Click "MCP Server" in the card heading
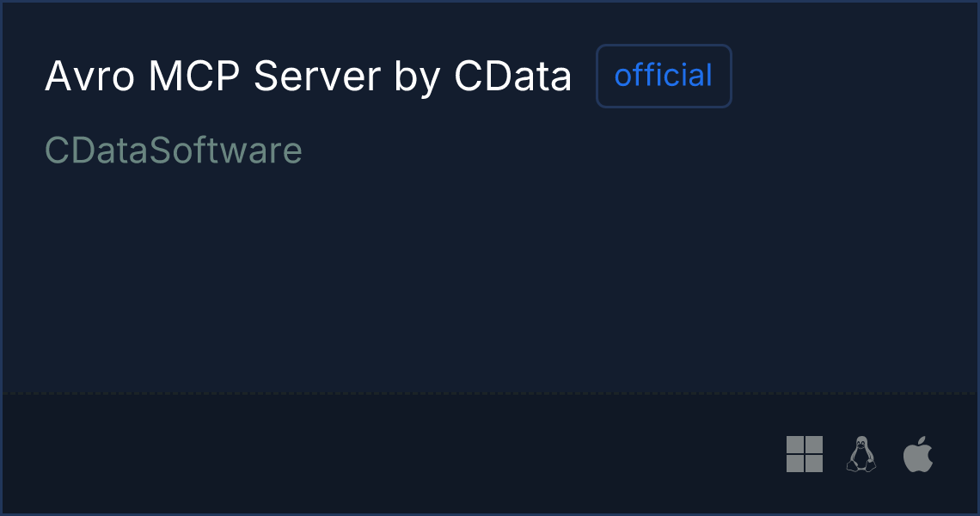Screen dimensions: 980x516 click(x=265, y=77)
